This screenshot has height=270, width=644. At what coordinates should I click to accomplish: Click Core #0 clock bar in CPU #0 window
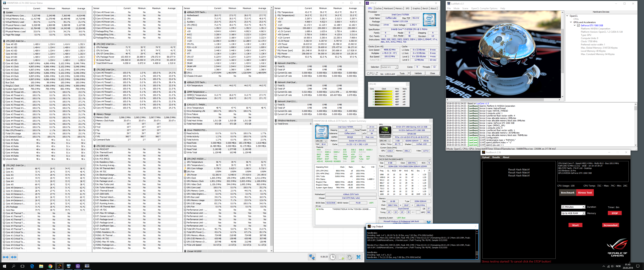pos(384,92)
